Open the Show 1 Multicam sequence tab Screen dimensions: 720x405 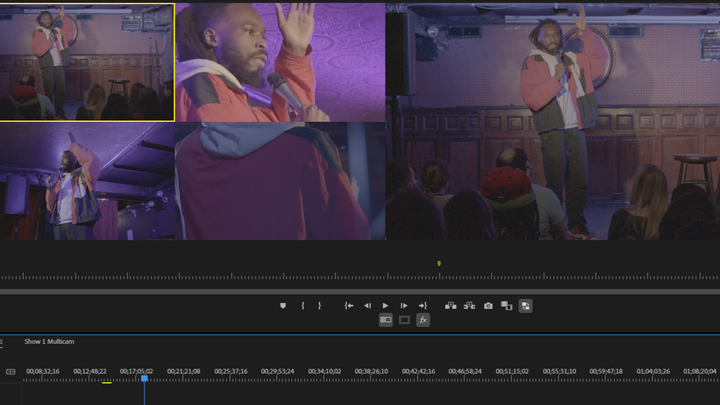click(49, 342)
